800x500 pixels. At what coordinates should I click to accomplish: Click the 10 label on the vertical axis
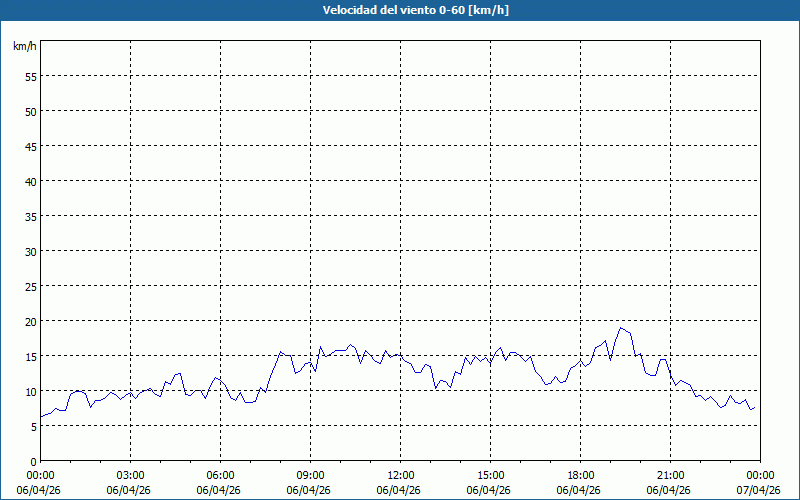(31, 391)
